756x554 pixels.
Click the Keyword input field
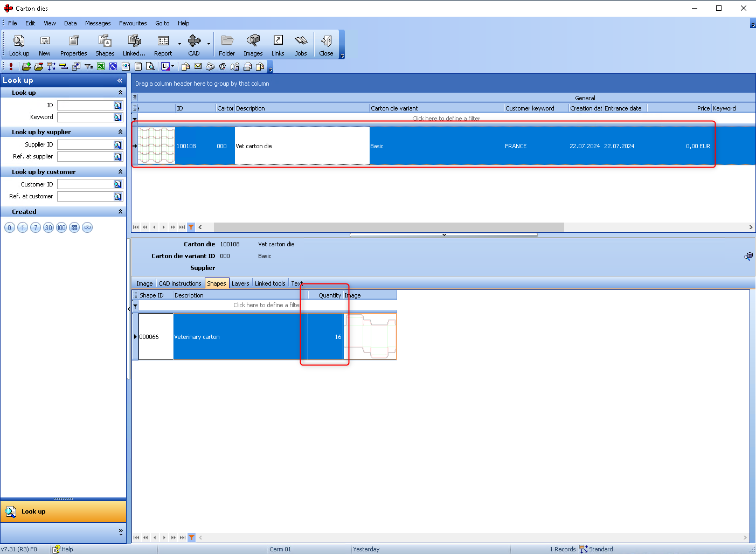[x=85, y=117]
